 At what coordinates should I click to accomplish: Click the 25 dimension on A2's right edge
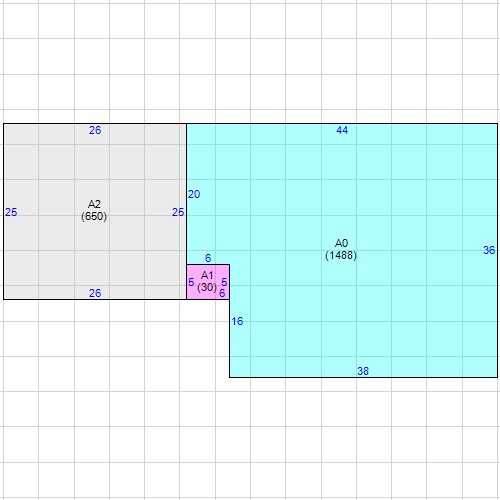pyautogui.click(x=178, y=212)
